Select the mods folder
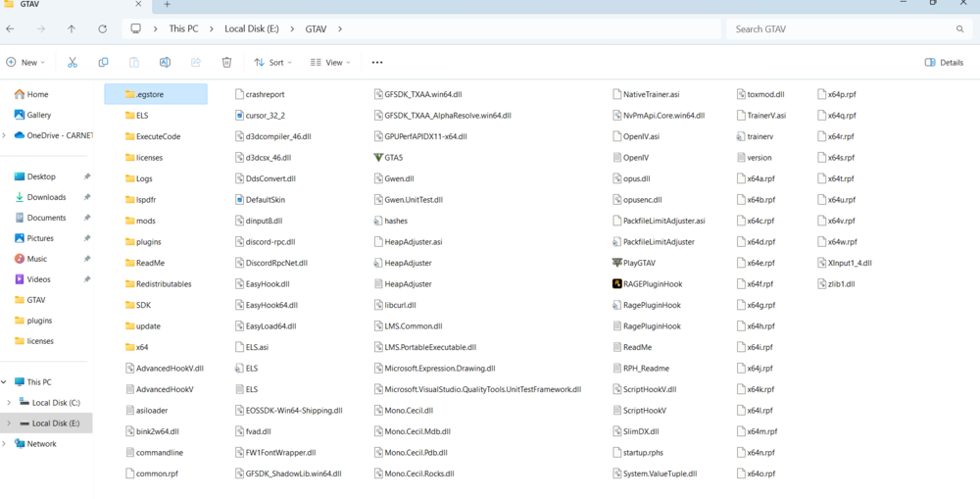 (x=140, y=221)
